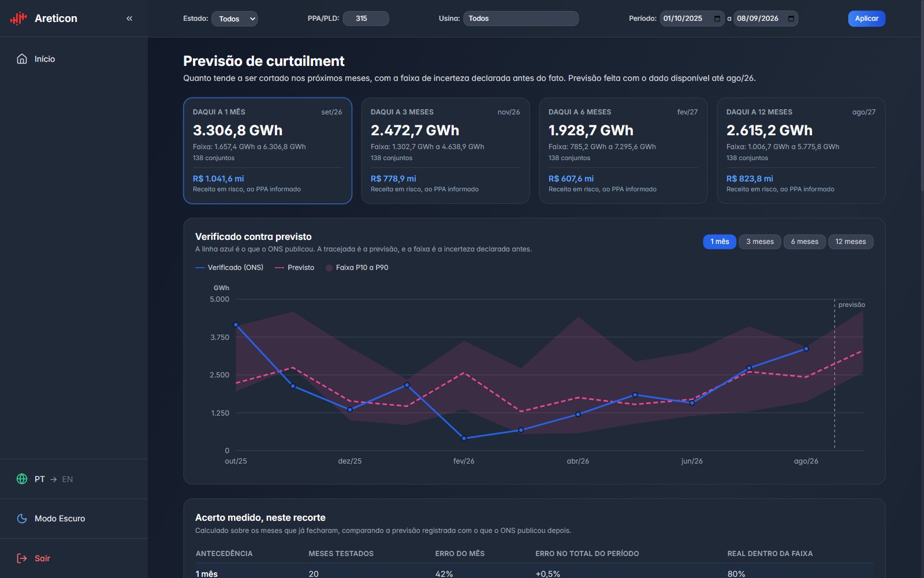Click the Acerto medido, neste recorte title
Image resolution: width=924 pixels, height=578 pixels.
(x=260, y=517)
